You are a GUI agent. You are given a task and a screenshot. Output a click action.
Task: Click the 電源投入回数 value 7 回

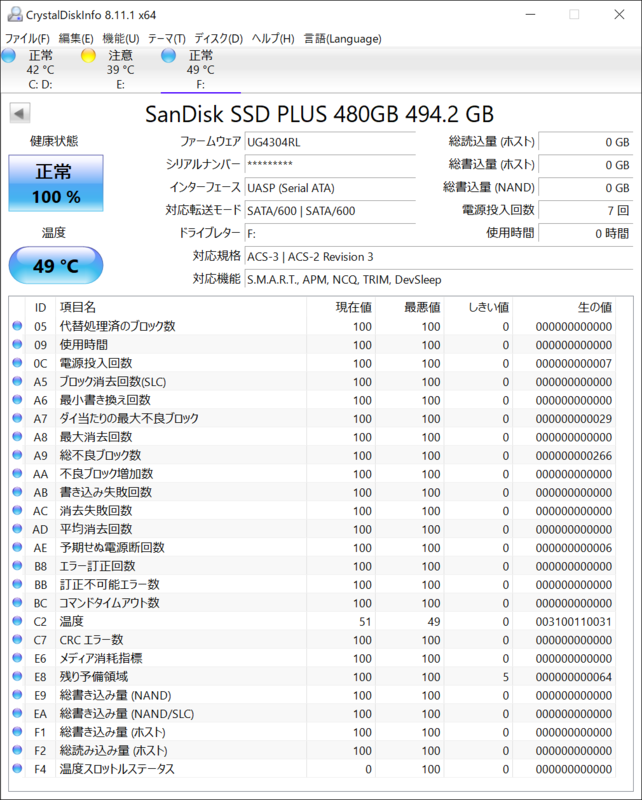586,210
